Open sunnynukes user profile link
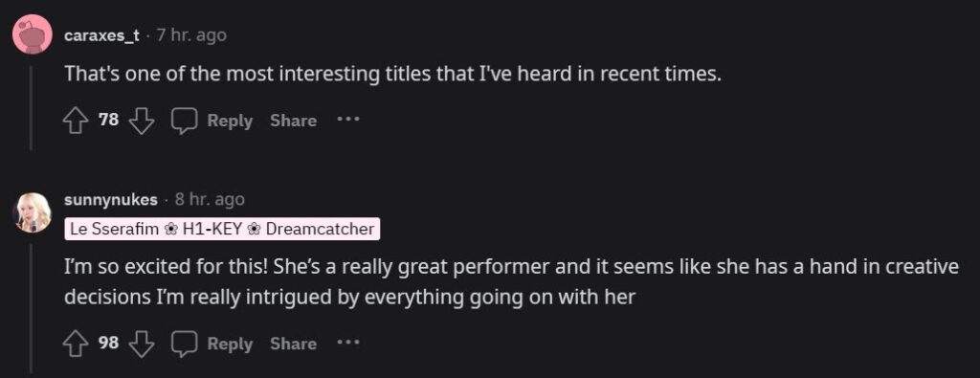The height and width of the screenshot is (378, 980). [x=111, y=200]
